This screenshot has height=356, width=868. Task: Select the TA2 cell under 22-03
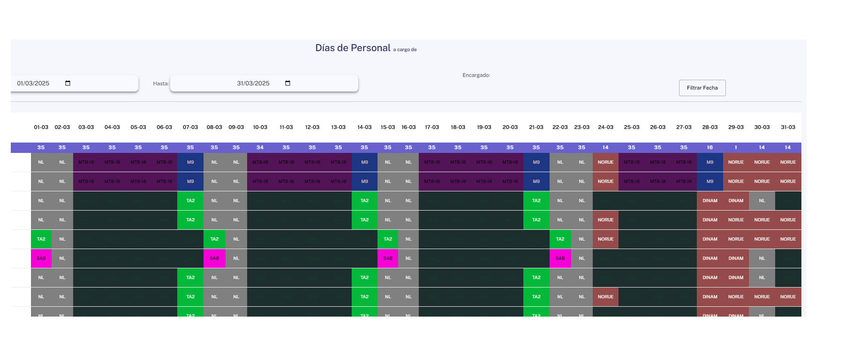(560, 239)
